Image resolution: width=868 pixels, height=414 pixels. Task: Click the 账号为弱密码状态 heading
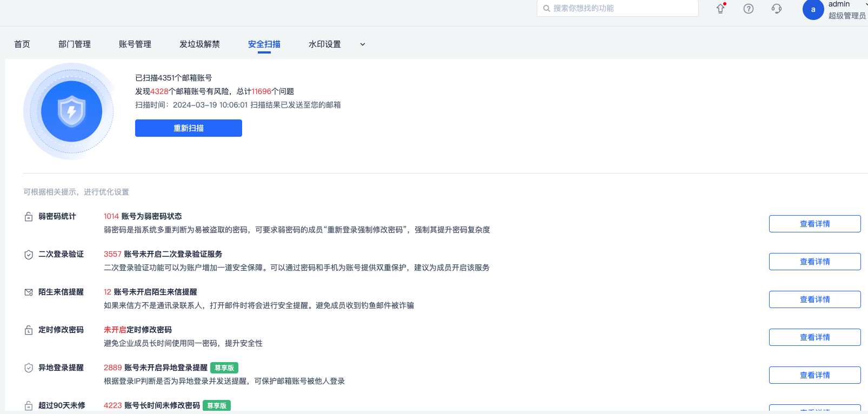(151, 216)
